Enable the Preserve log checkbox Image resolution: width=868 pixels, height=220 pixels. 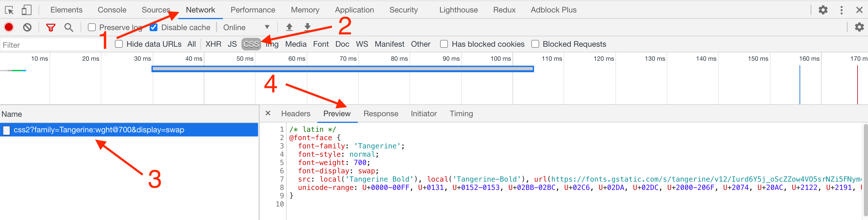(x=92, y=27)
